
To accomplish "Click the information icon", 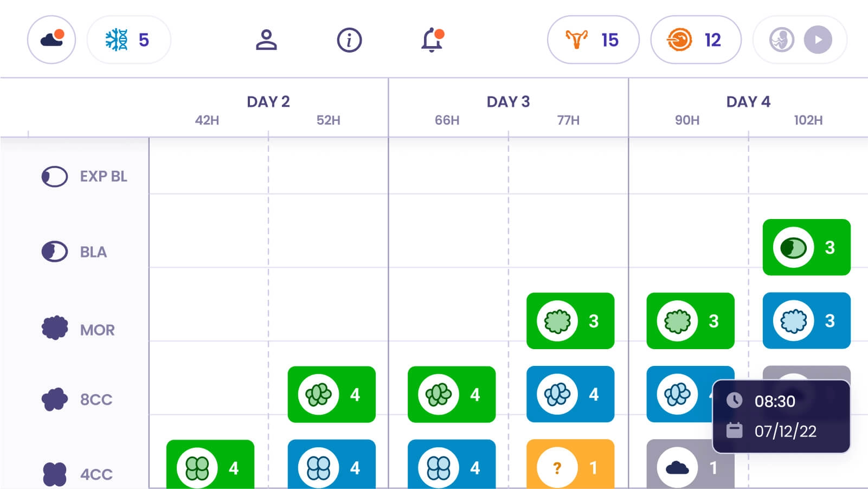I will pos(349,40).
